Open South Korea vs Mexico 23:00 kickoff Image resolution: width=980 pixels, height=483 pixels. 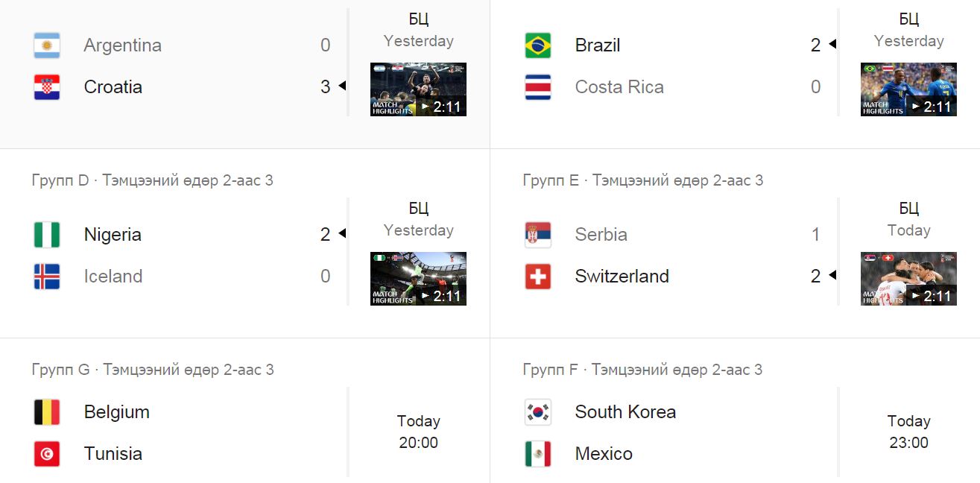(908, 432)
